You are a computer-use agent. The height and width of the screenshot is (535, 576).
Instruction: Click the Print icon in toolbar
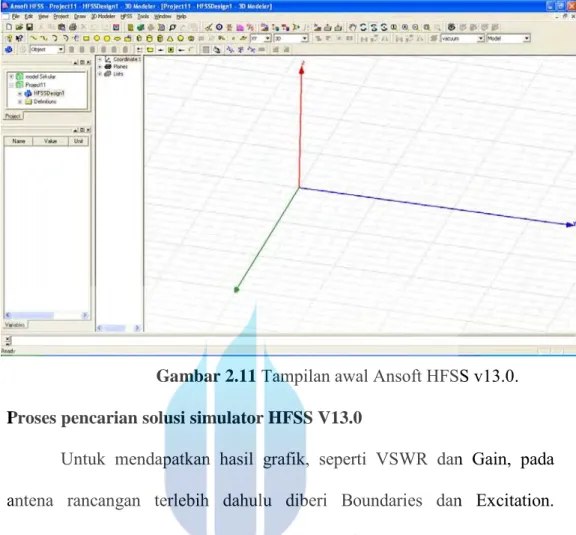pyautogui.click(x=73, y=27)
